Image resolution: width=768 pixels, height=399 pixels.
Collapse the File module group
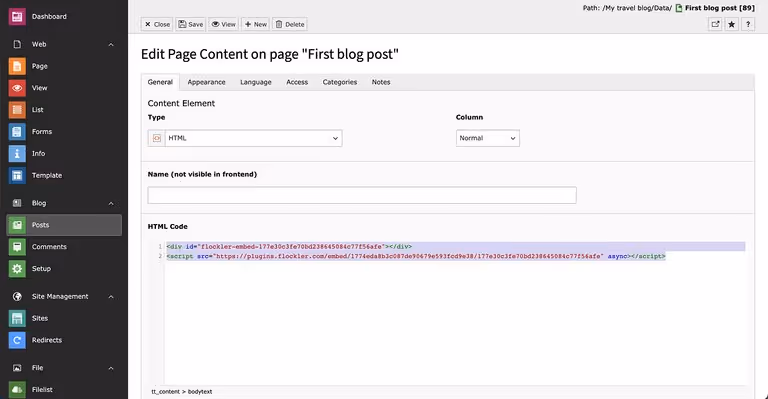pos(111,368)
